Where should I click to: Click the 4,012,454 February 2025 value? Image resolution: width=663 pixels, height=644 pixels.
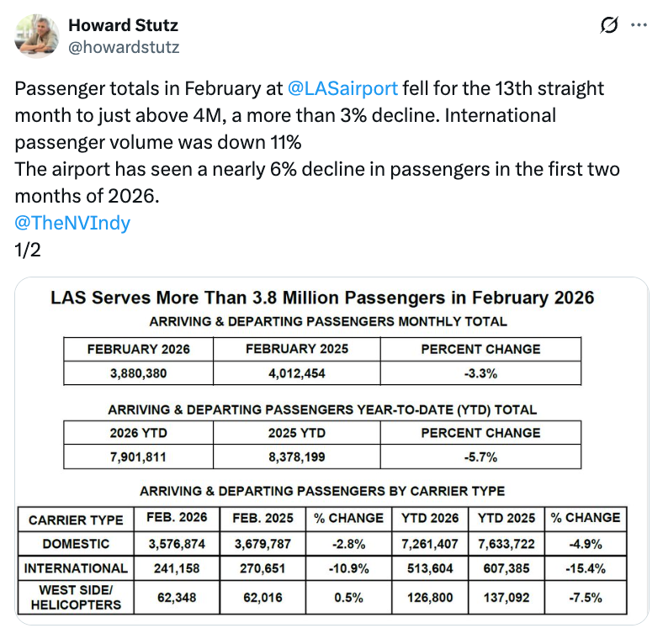pyautogui.click(x=297, y=372)
